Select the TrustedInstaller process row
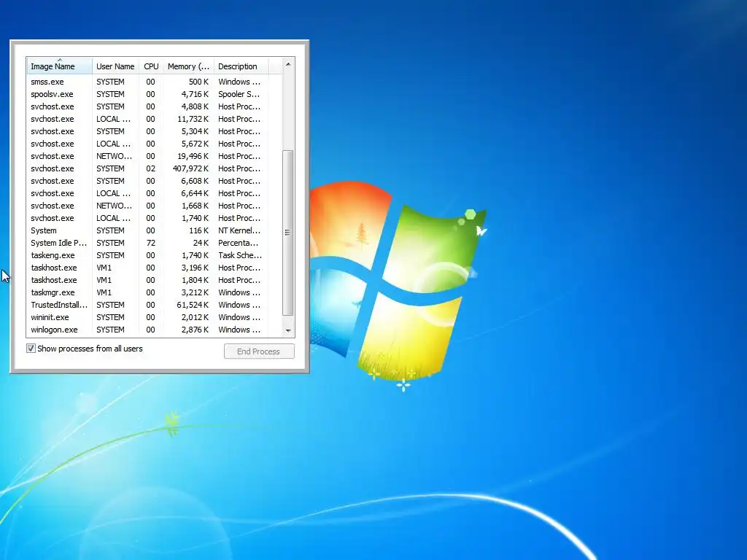Screen dimensions: 747x560 tap(147, 305)
